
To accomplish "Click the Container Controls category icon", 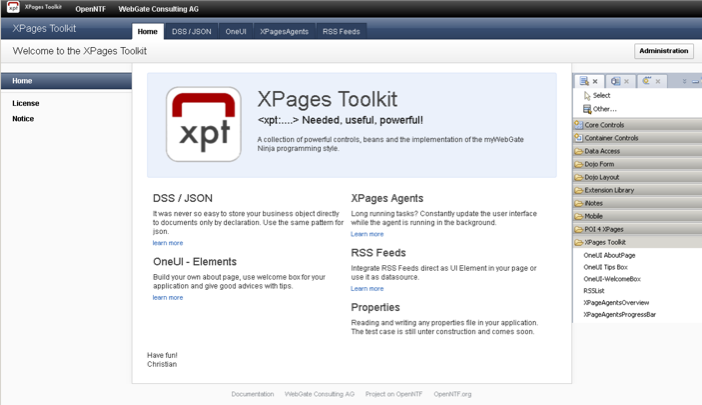I will pos(579,138).
